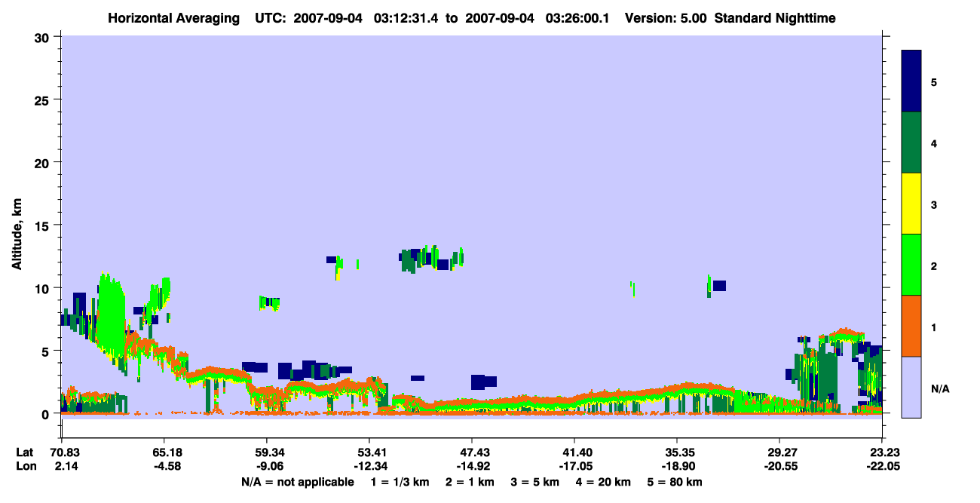Select longitude value '-18.90'
Viewport: 980px width, 503px height.
(680, 466)
